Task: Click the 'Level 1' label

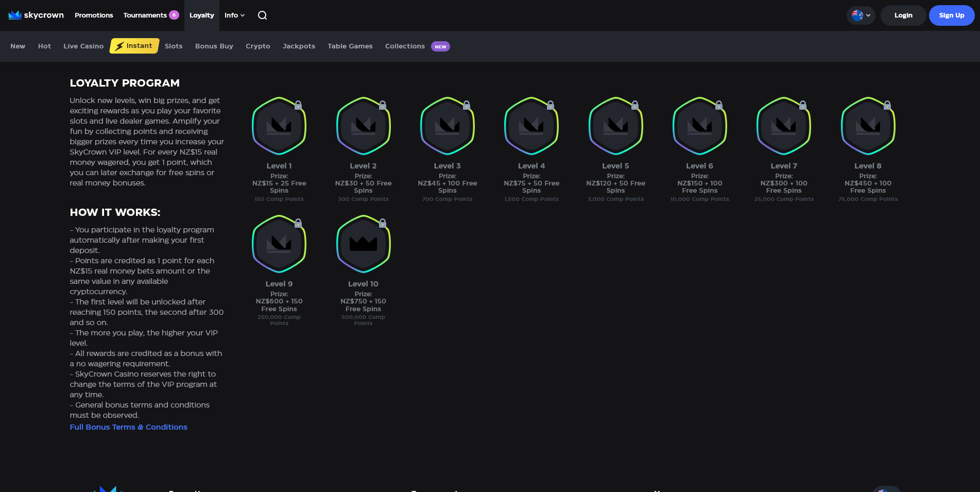Action: [x=279, y=166]
